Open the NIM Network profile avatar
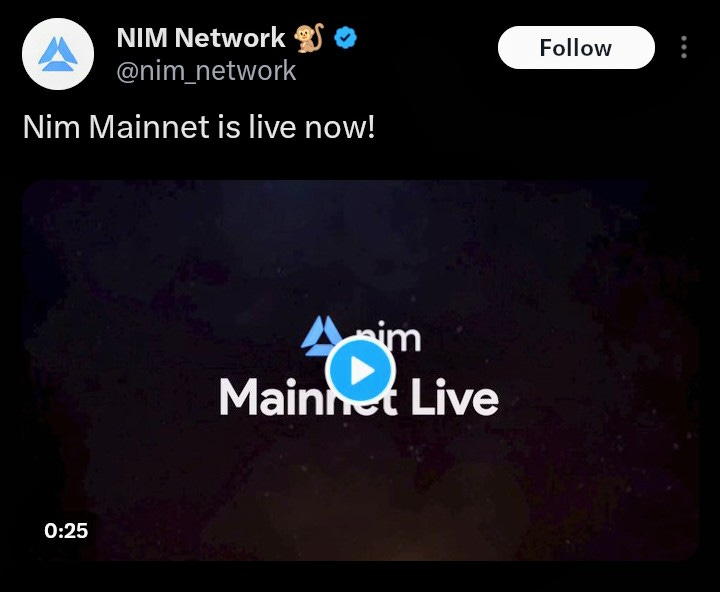Screen dimensions: 720x592 pyautogui.click(x=58, y=54)
